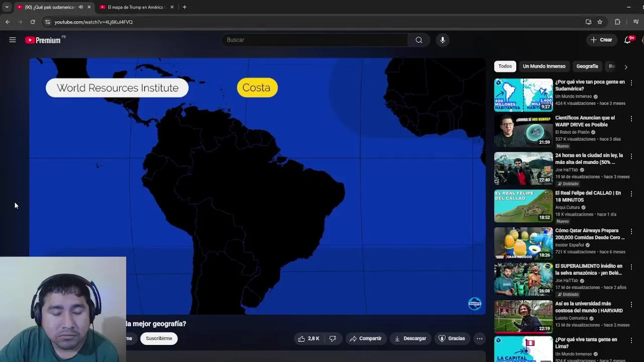Image resolution: width=644 pixels, height=362 pixels.
Task: Open thumbnail of '24 horas en la ciudad sin ley'
Action: [523, 169]
